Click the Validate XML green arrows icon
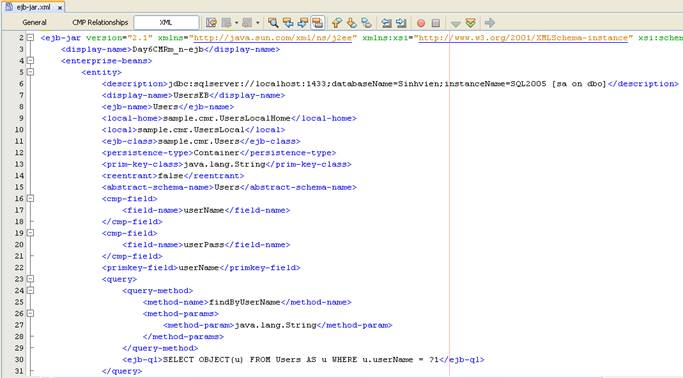Viewport: 683px width, 378px height. (470, 23)
